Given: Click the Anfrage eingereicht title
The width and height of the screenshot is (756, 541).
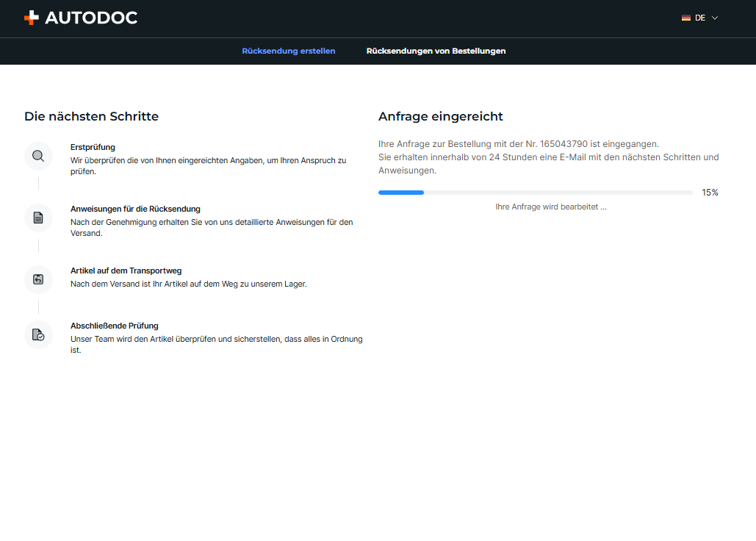Looking at the screenshot, I should pos(440,116).
